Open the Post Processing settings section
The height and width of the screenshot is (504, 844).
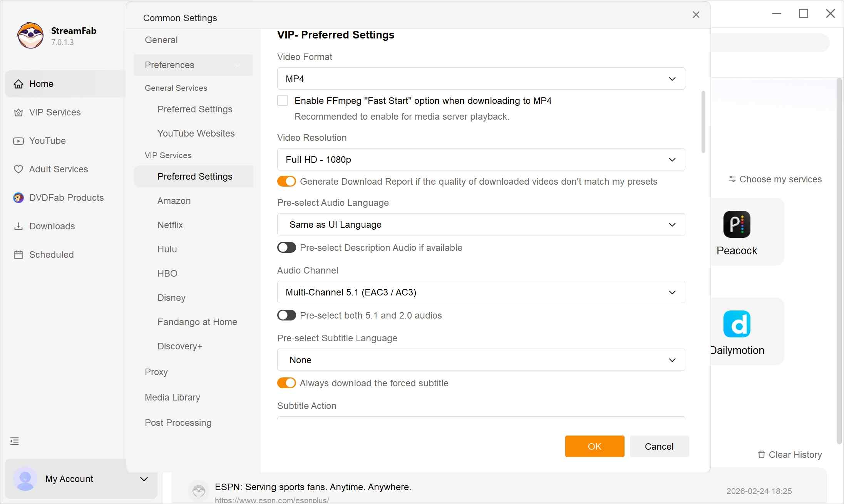click(178, 422)
